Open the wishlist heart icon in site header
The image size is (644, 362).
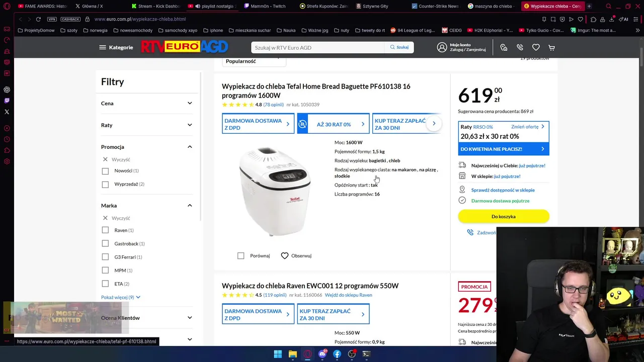pyautogui.click(x=536, y=47)
